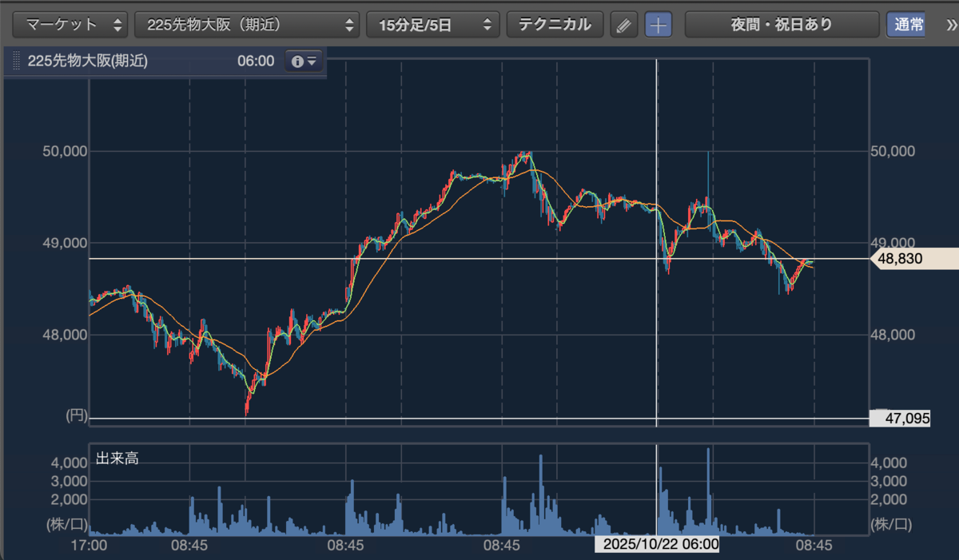Screen dimensions: 959x560
Task: Toggle the crosshair cursor button
Action: click(x=659, y=25)
